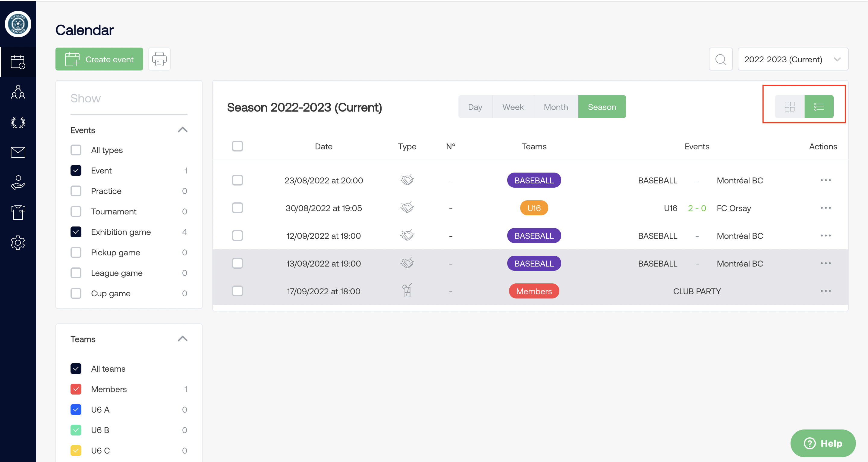Viewport: 868px width, 462px height.
Task: Switch to the Month view tab
Action: [x=556, y=107]
